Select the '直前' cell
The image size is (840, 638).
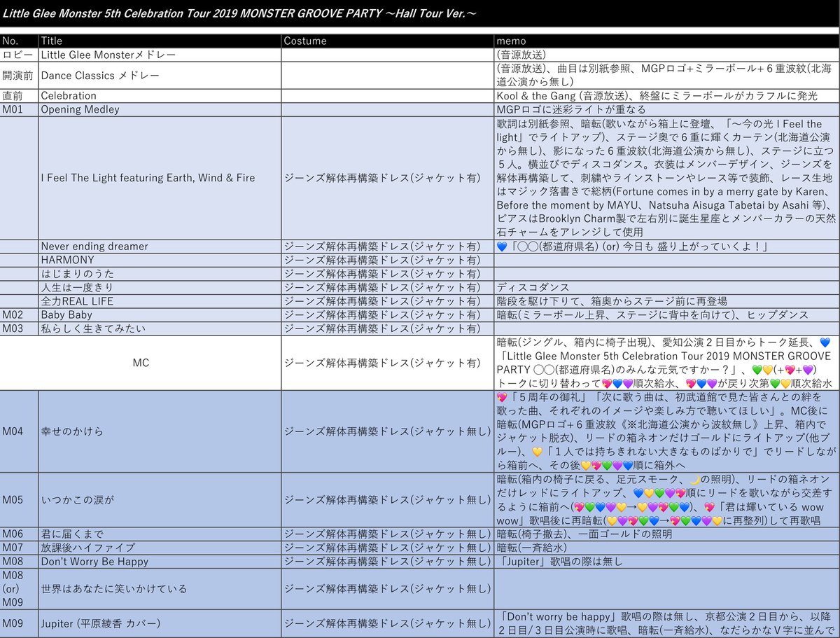20,96
